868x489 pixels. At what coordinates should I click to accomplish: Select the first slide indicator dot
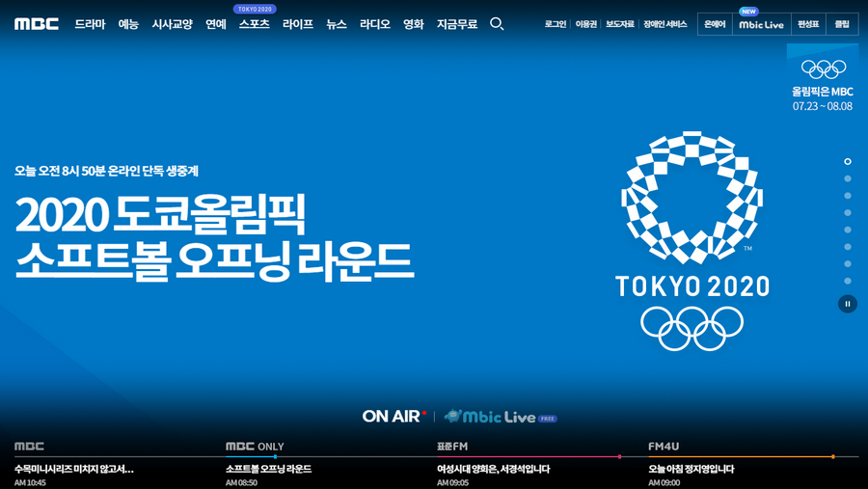pyautogui.click(x=848, y=162)
